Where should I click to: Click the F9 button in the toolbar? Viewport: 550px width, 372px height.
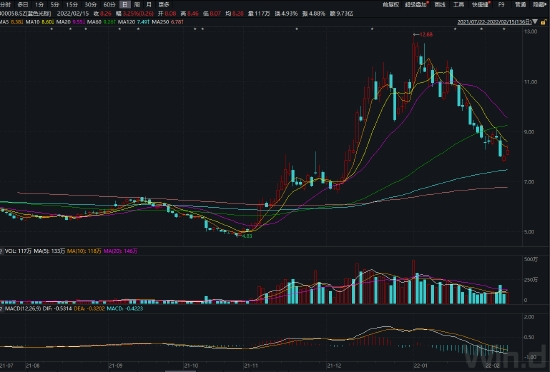501,5
